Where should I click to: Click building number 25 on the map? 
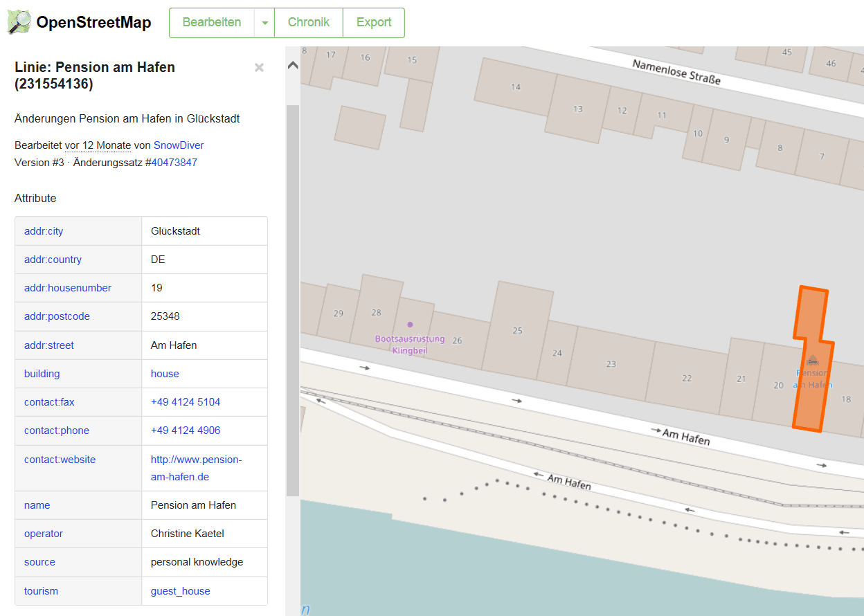(x=517, y=331)
